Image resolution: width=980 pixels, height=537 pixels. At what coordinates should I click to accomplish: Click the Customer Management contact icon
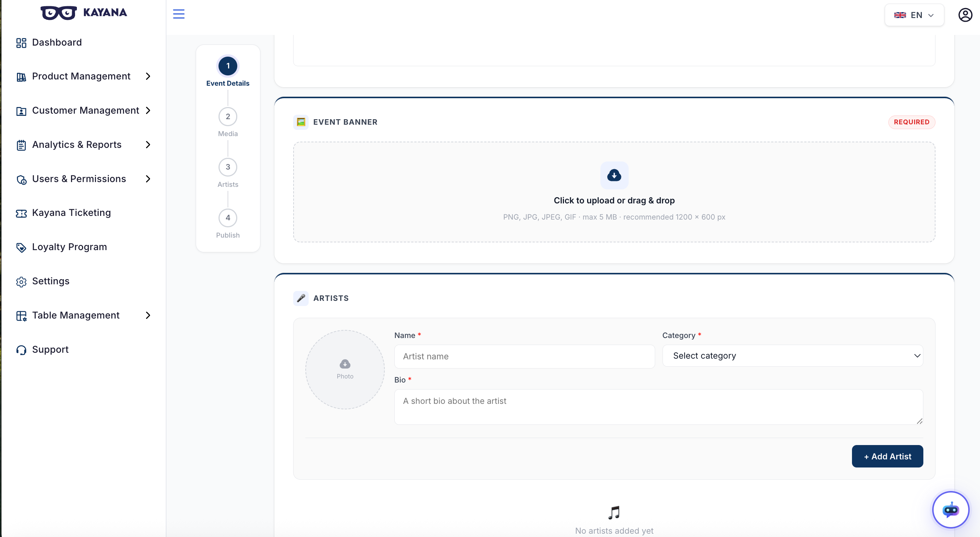click(21, 111)
